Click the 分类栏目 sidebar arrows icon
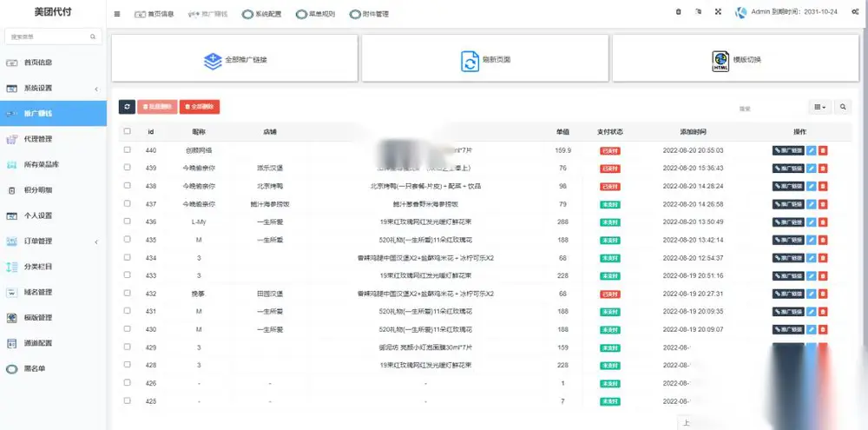Viewport: 868px width, 430px height. [x=11, y=267]
